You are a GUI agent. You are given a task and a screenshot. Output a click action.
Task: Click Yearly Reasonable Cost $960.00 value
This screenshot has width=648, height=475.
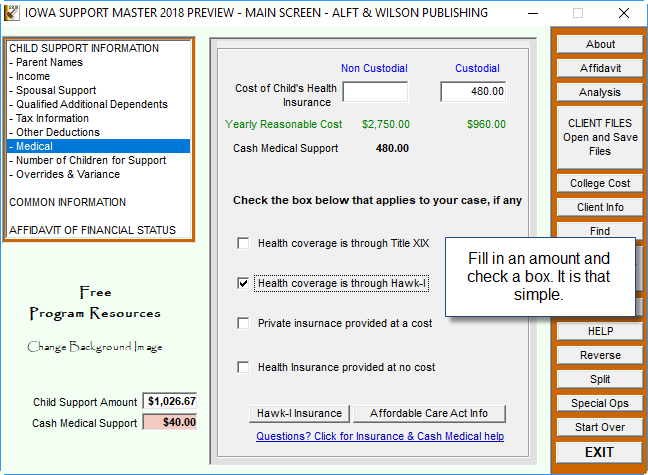click(x=486, y=124)
